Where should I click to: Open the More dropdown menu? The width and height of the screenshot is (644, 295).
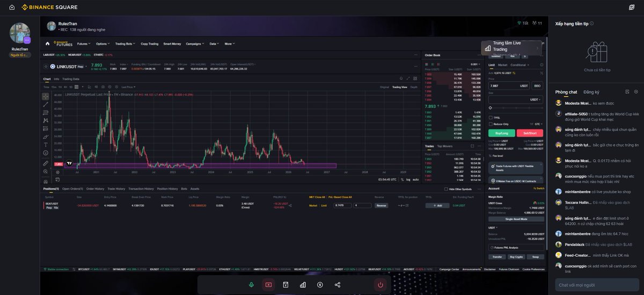pos(230,43)
